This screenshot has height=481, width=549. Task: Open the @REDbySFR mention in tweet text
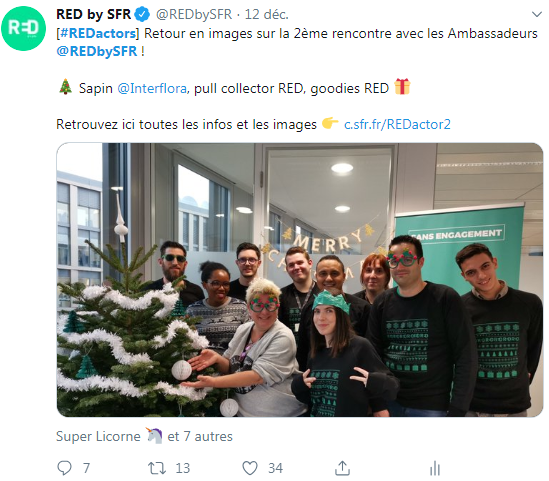pos(97,51)
